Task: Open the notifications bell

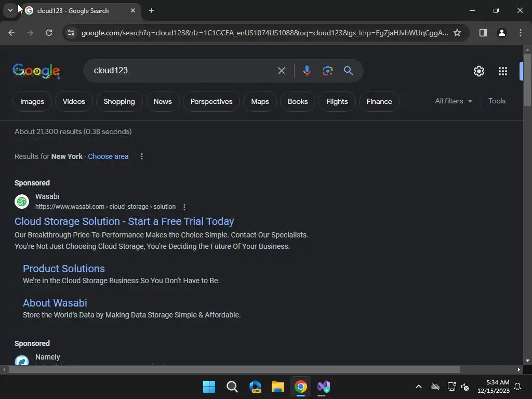Action: [x=517, y=387]
